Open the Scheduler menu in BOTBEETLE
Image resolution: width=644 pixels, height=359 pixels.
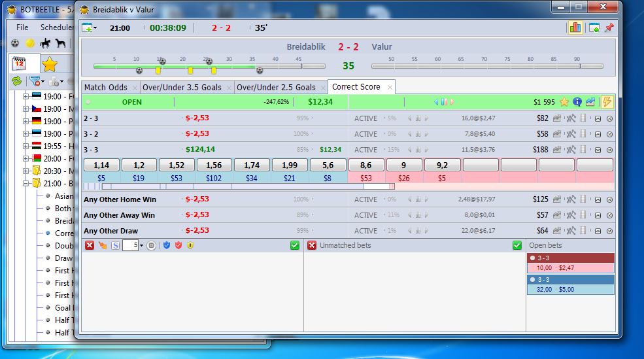point(57,27)
